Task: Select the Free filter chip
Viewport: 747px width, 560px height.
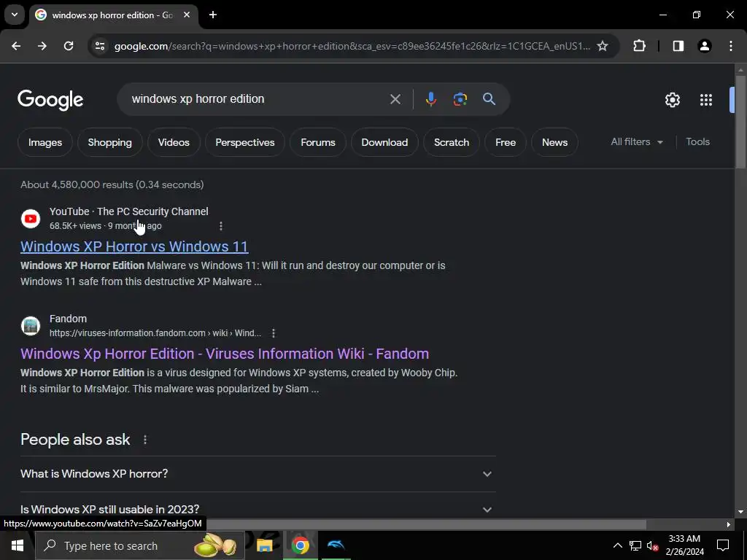Action: 506,142
